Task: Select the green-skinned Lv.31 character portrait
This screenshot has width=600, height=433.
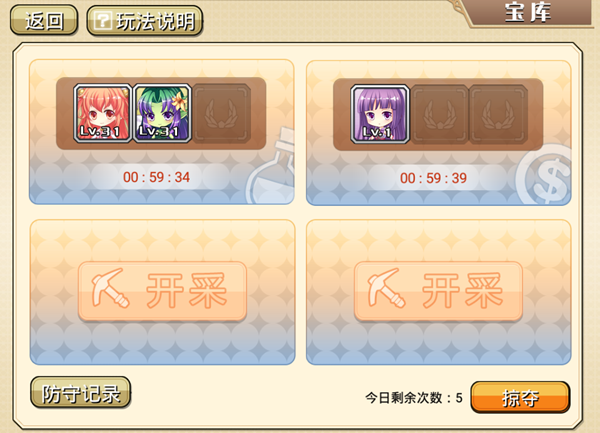Action: coord(162,114)
